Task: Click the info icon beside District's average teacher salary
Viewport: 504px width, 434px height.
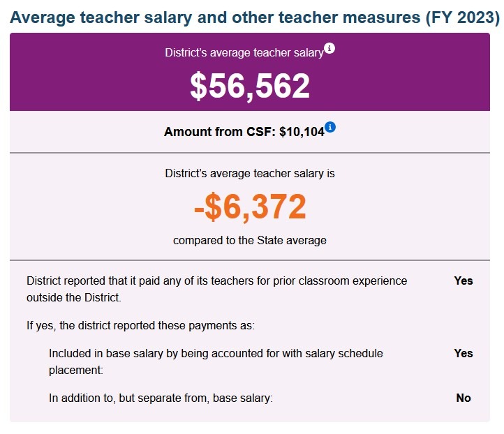Action: 330,48
